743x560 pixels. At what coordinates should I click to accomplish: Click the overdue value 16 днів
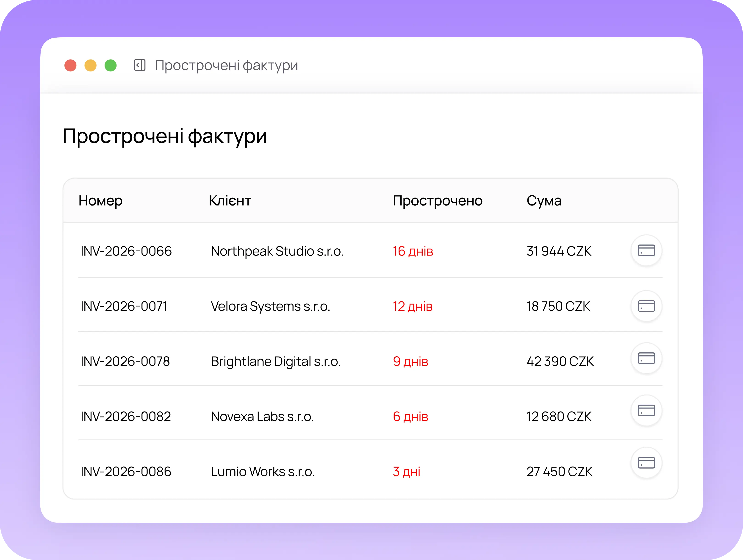click(413, 251)
